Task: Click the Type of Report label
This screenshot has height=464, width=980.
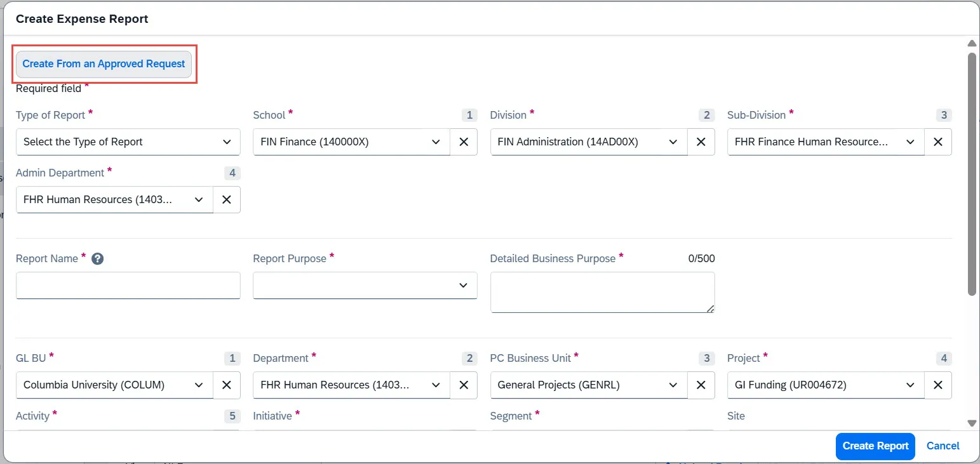Action: tap(50, 115)
